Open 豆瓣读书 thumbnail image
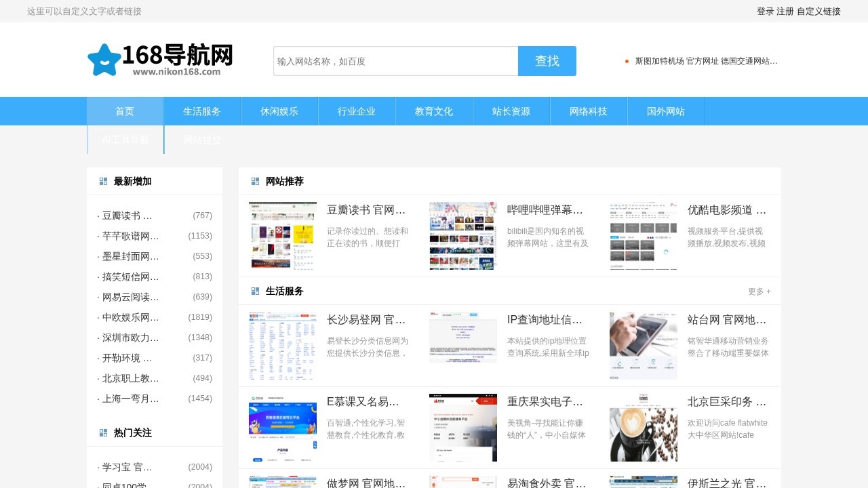The width and height of the screenshot is (868, 488). pos(283,236)
